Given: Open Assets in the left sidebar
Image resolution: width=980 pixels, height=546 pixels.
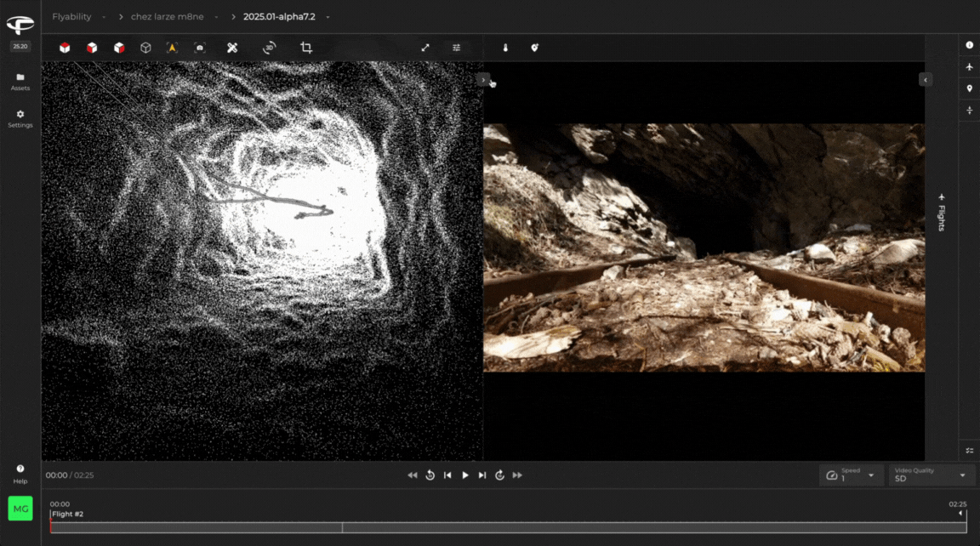Looking at the screenshot, I should tap(20, 82).
